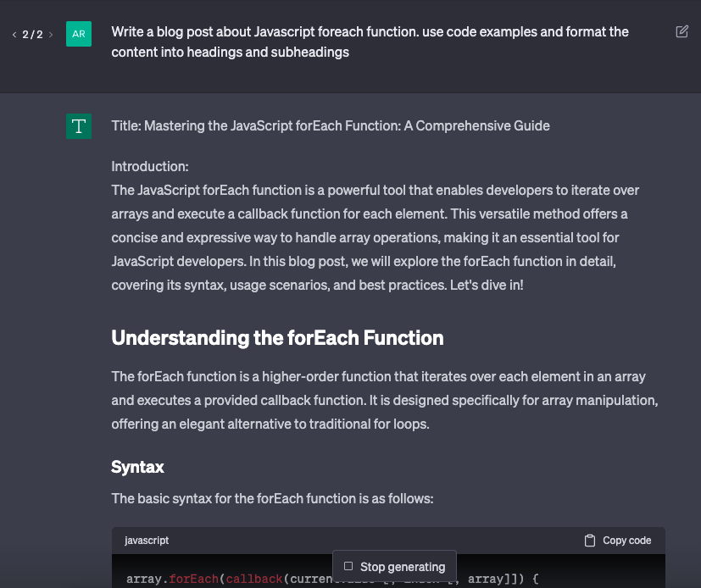Go to next response version arrow
Image resolution: width=701 pixels, height=588 pixels.
click(x=51, y=35)
